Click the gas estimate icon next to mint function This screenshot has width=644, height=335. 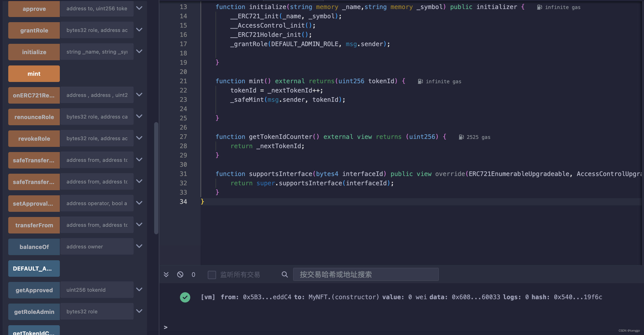pyautogui.click(x=420, y=81)
